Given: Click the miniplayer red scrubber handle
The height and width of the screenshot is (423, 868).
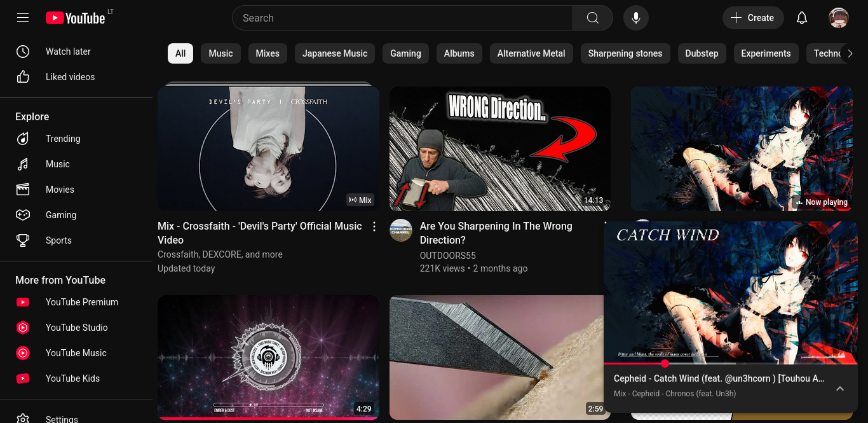Looking at the screenshot, I should point(665,364).
